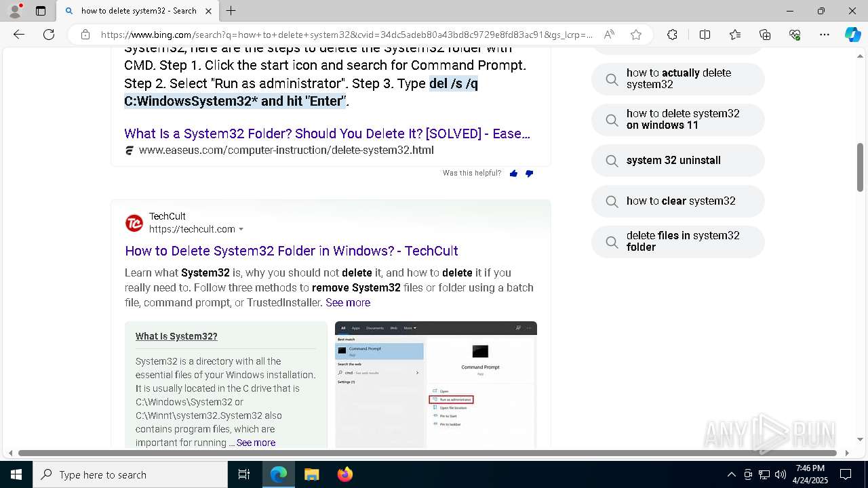
Task: Open the notification center icon
Action: pyautogui.click(x=846, y=474)
